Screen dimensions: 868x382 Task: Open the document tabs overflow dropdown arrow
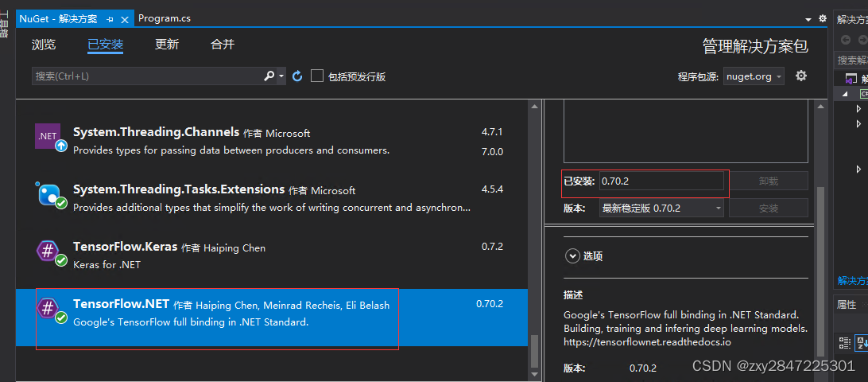pyautogui.click(x=808, y=19)
